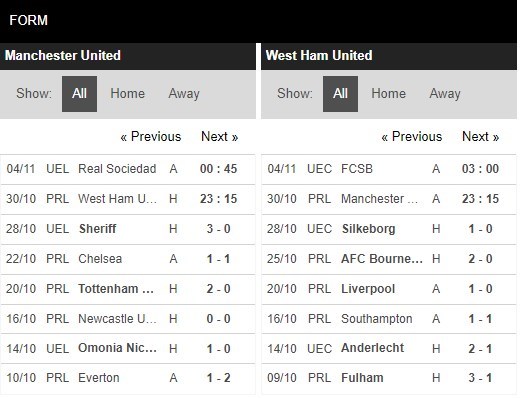Go to Previous Manchester United matches
This screenshot has width=520, height=398.
[151, 137]
